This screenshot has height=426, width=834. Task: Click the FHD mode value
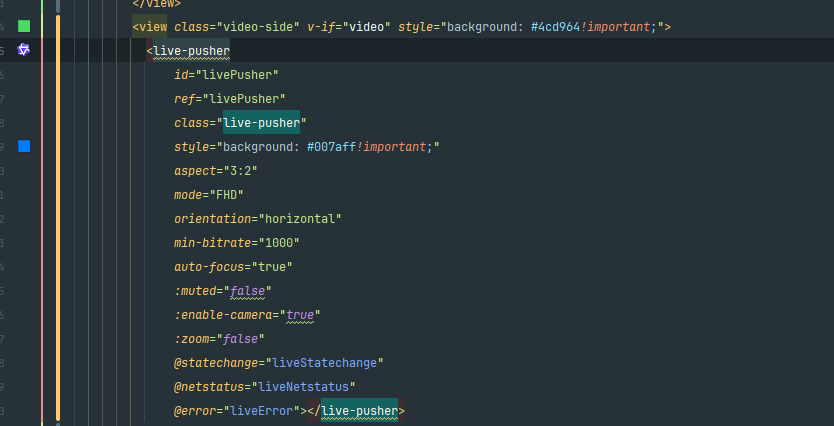click(226, 195)
